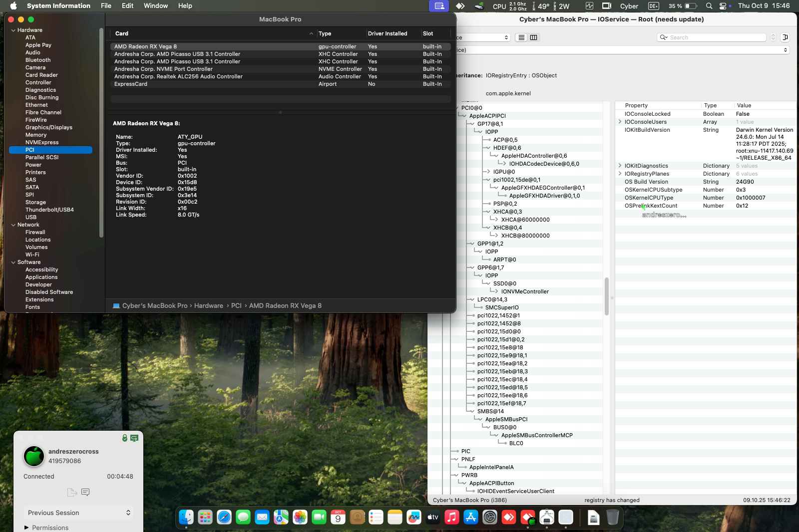The image size is (799, 532).
Task: Open System Information icon in the Dock
Action: [x=547, y=518]
